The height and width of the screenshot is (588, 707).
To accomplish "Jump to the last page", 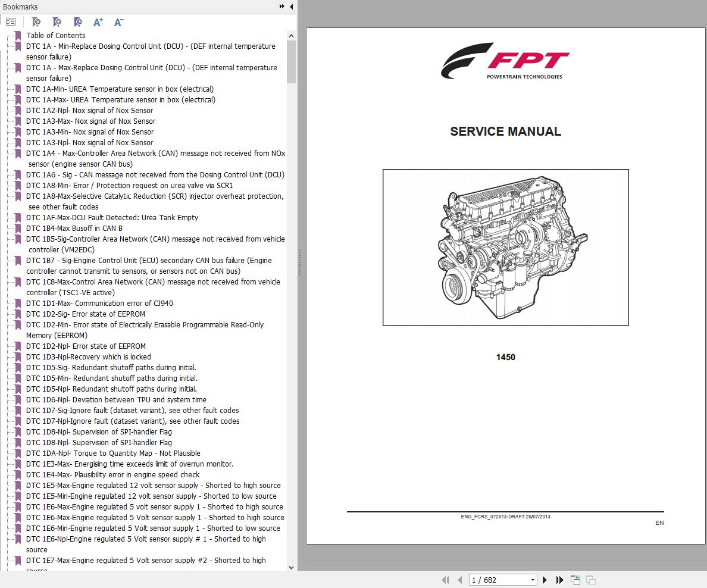I will coord(560,580).
